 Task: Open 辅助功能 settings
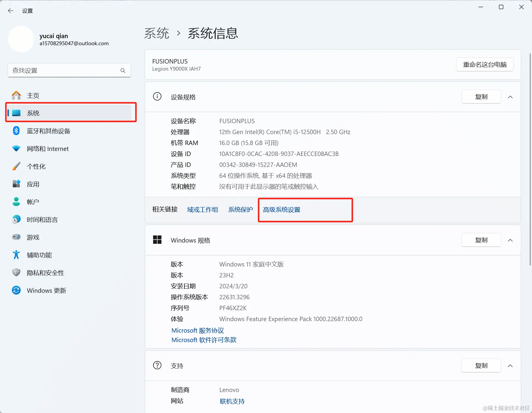pyautogui.click(x=69, y=255)
